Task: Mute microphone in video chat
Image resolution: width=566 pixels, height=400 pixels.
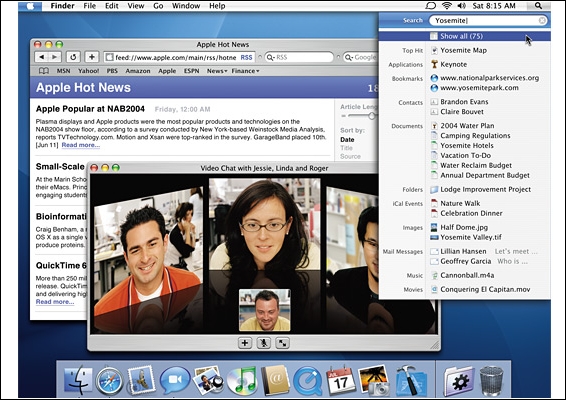Action: (x=264, y=343)
